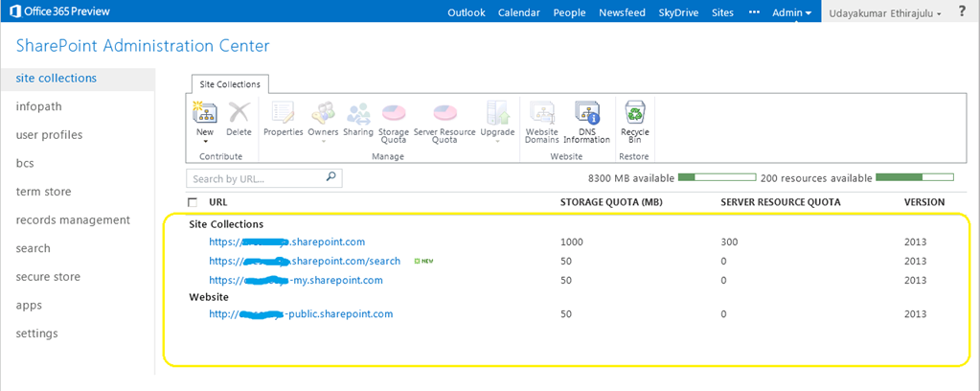980x391 pixels.
Task: Open the ellipsis more navigation menu
Action: (x=754, y=11)
